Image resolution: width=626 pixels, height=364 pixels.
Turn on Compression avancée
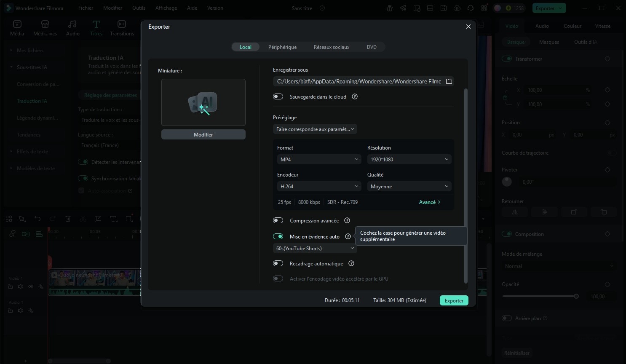click(278, 220)
